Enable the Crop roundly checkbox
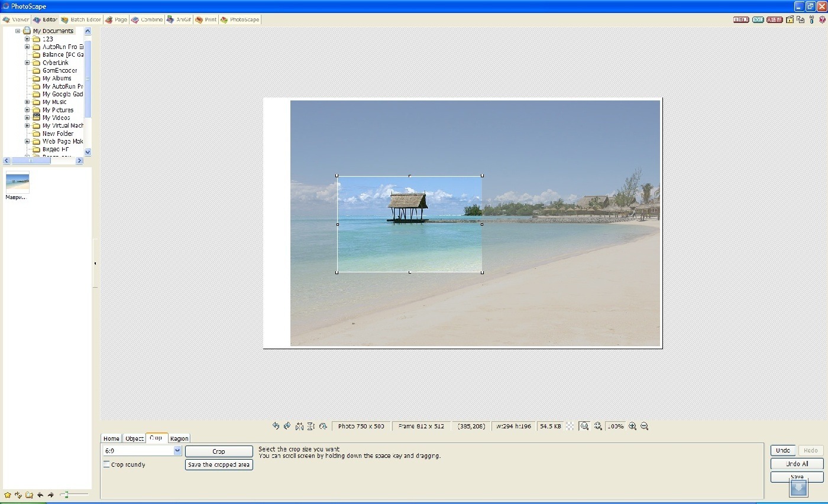 pos(106,464)
